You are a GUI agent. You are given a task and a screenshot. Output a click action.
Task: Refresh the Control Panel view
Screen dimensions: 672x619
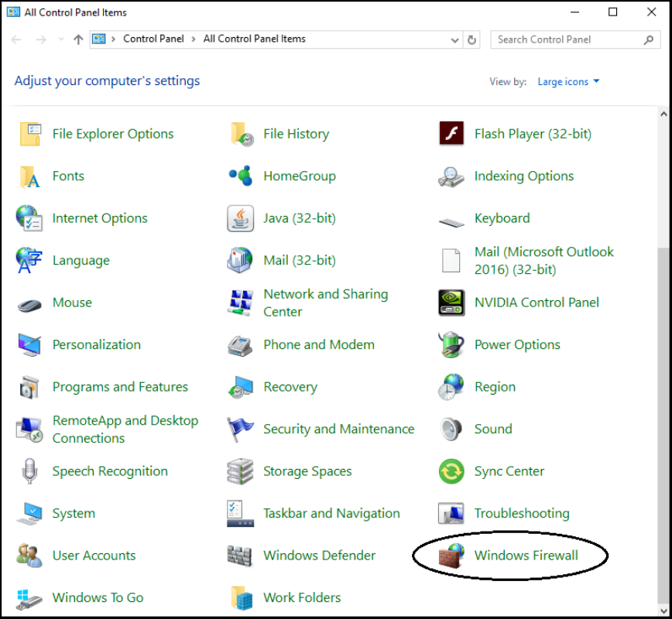[x=471, y=39]
